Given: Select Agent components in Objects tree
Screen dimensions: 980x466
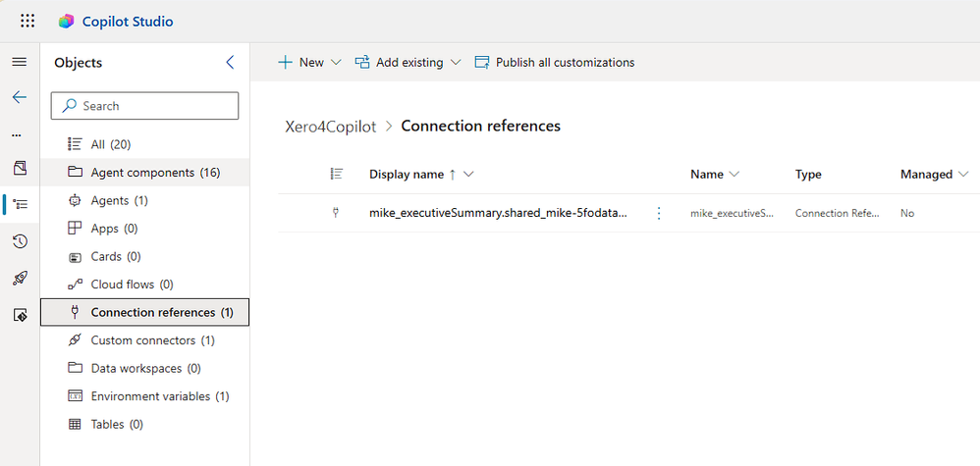Looking at the screenshot, I should tap(155, 173).
